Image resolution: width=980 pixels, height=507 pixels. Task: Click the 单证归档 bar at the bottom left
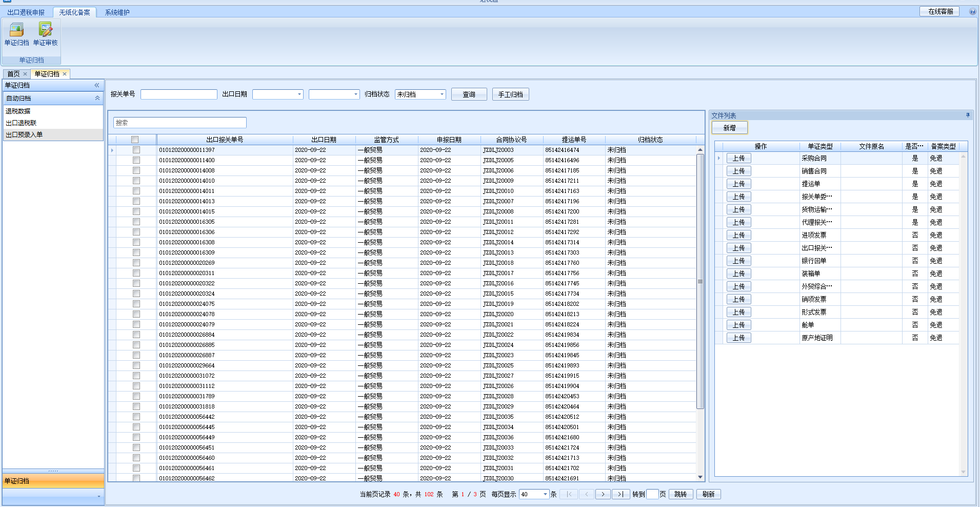coord(53,481)
